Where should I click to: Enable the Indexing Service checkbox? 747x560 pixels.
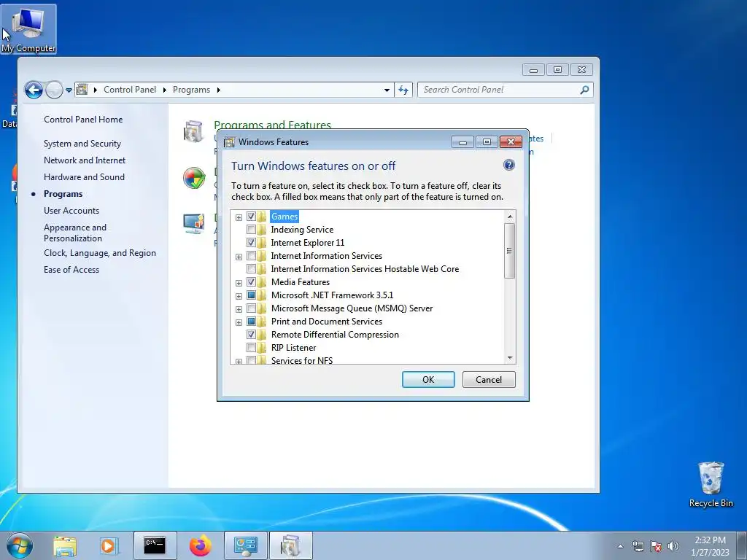tap(251, 230)
